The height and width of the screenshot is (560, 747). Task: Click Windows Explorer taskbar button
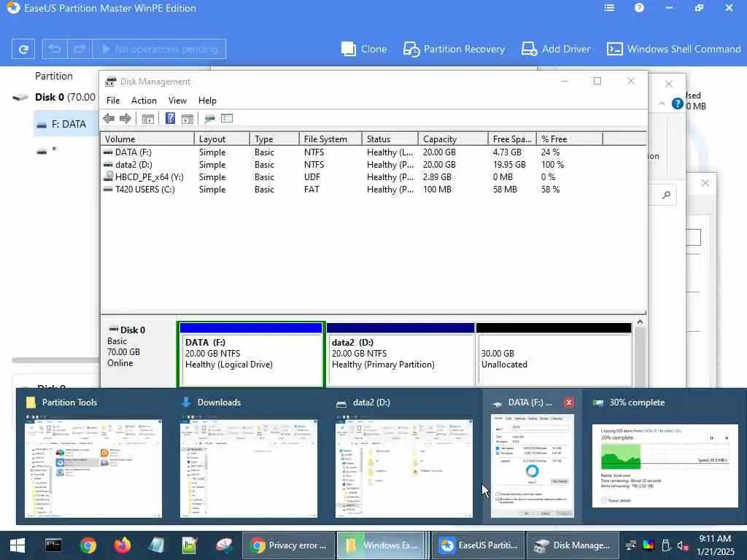click(382, 545)
